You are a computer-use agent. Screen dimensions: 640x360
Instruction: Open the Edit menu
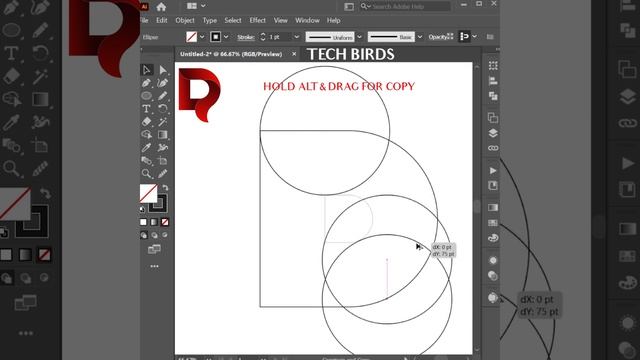[162, 20]
